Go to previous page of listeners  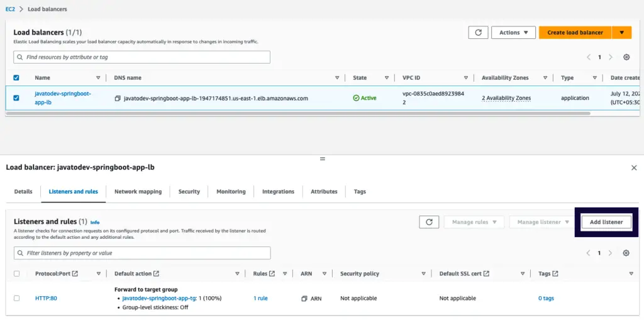(588, 253)
